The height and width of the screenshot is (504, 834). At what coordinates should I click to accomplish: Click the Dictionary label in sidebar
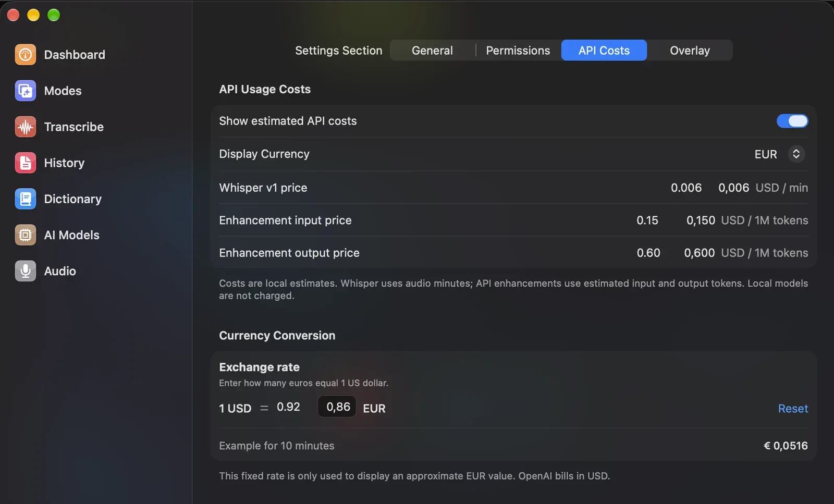pos(72,199)
